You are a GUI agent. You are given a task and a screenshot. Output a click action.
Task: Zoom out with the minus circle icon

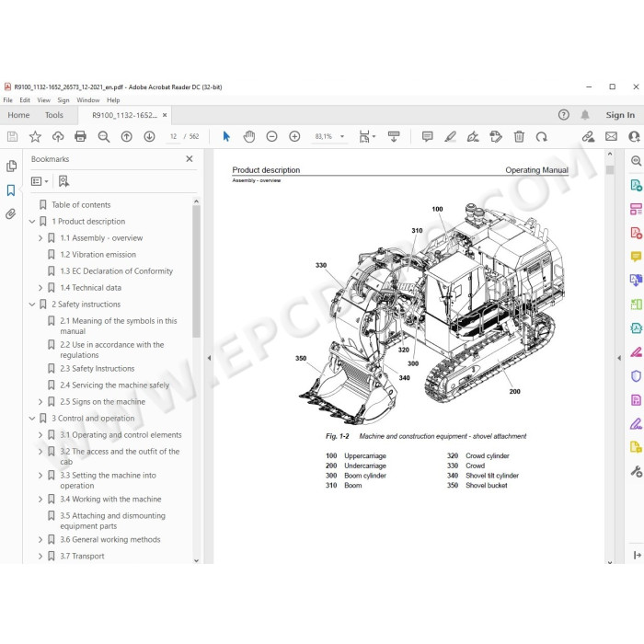[271, 136]
